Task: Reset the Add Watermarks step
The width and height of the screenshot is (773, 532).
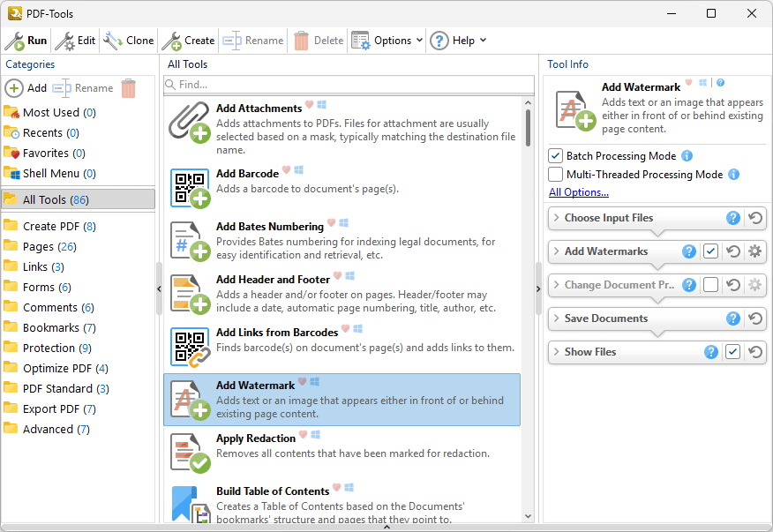Action: pos(732,251)
